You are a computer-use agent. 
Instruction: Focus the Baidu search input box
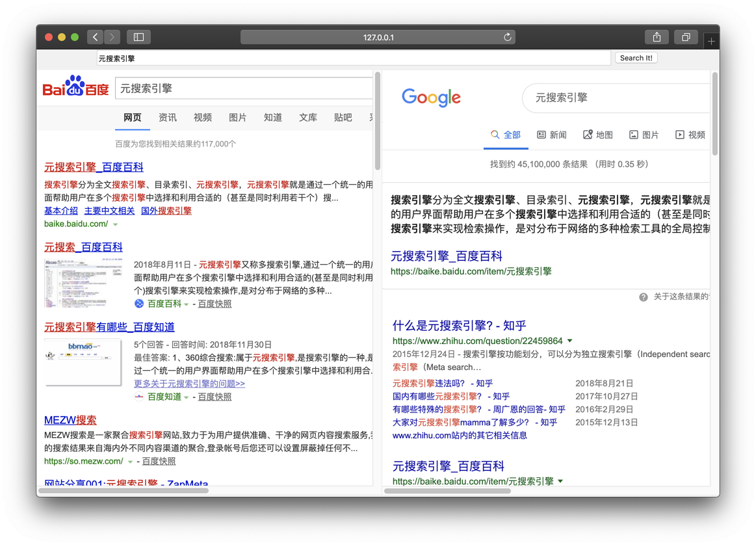[x=244, y=88]
